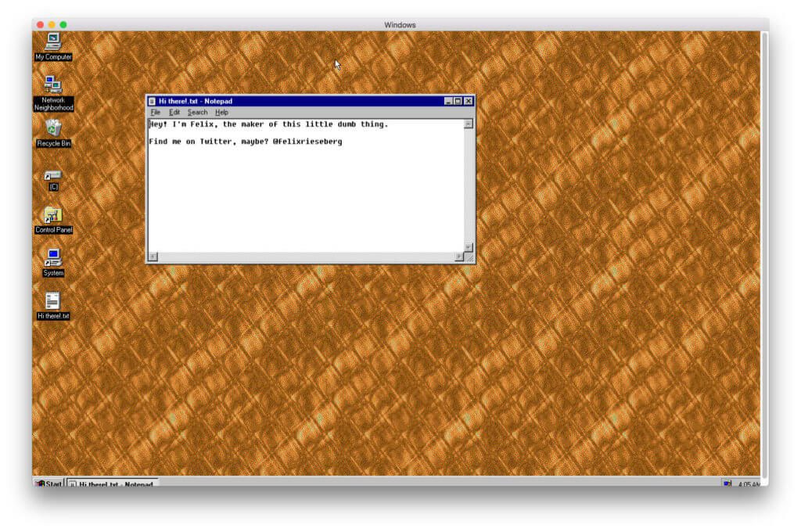Open the Help menu in Notepad
Viewport: 801px width, 532px height.
pyautogui.click(x=221, y=113)
